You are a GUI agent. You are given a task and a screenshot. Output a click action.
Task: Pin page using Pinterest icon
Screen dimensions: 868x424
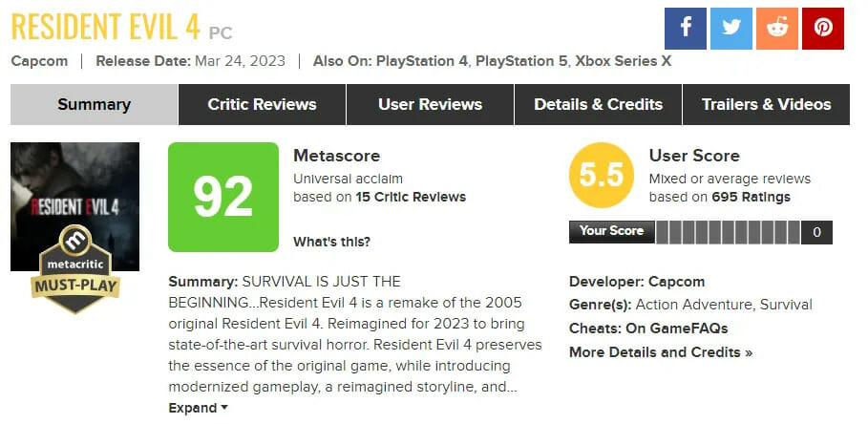[x=822, y=28]
